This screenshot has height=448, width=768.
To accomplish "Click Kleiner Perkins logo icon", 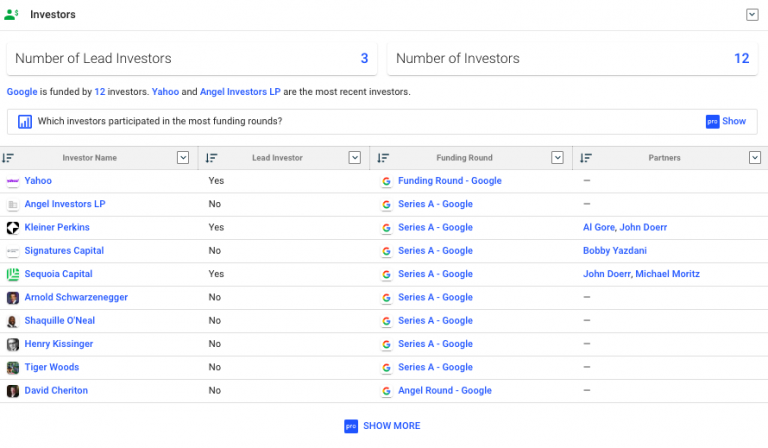I will click(x=13, y=228).
